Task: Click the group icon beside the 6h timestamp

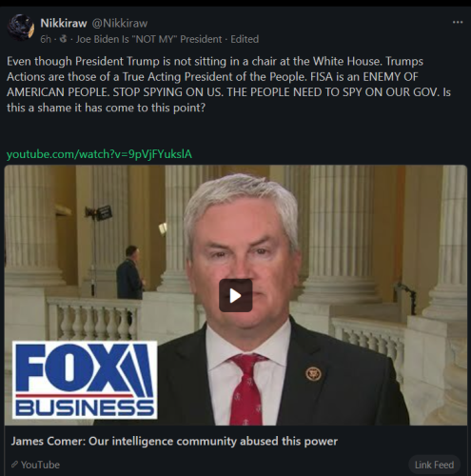Action: tap(64, 39)
